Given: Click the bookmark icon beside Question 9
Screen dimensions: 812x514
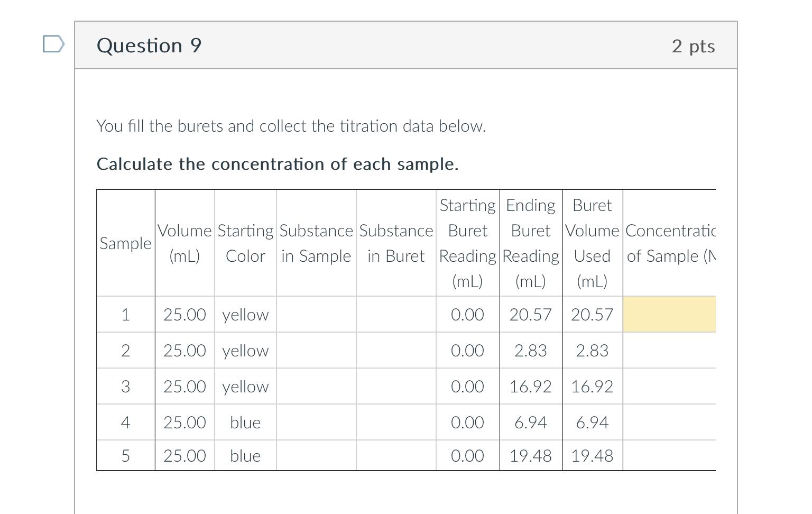Looking at the screenshot, I should [x=53, y=45].
